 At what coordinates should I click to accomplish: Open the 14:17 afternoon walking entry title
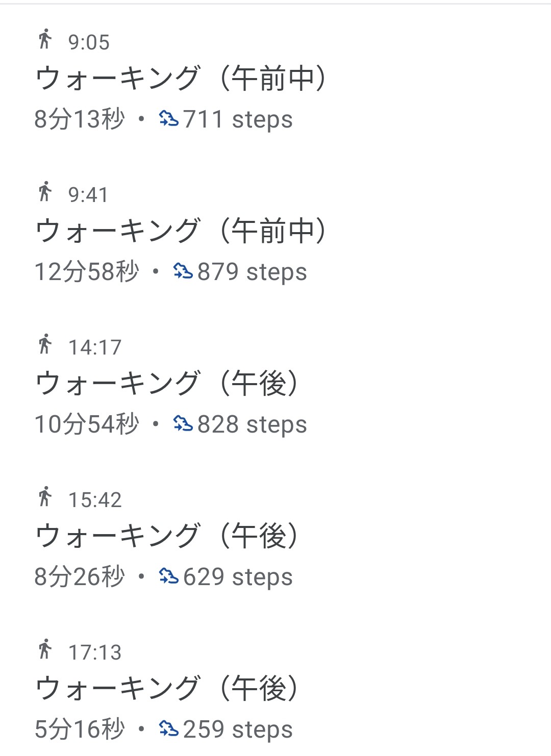[x=167, y=384]
